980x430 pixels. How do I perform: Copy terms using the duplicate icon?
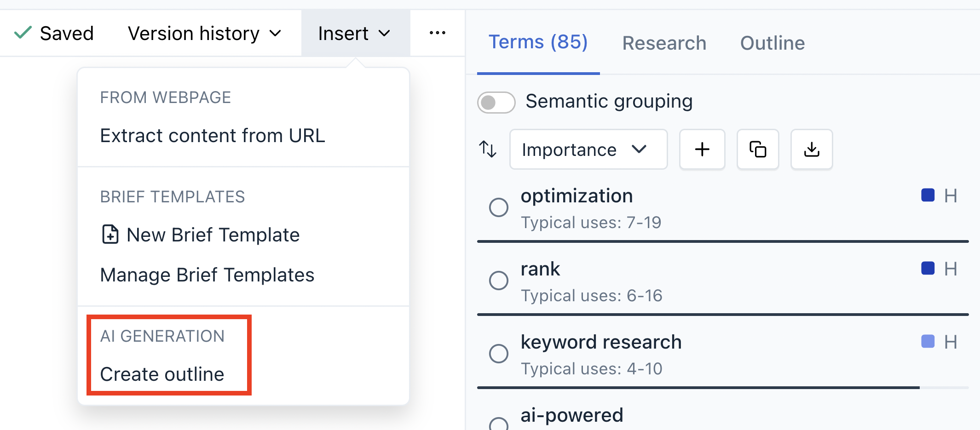point(757,149)
